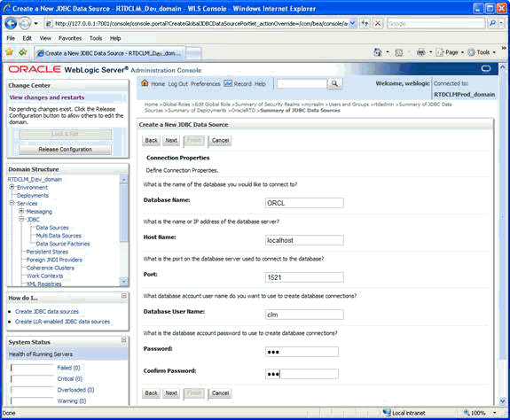Open the address bar URL dropdown
Viewport: 510px width, 420px height.
[x=353, y=23]
